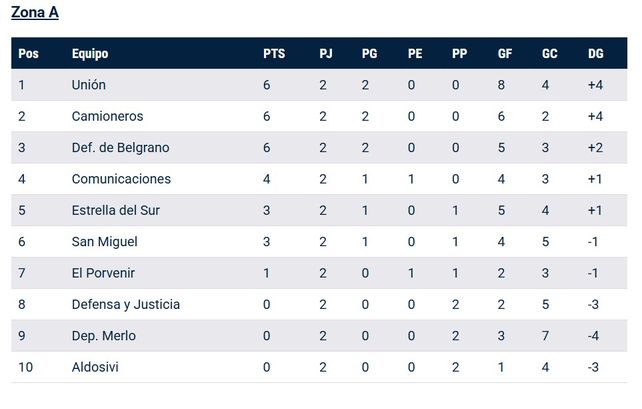Select the GC column header
Viewport: 642px width, 409px height.
549,54
